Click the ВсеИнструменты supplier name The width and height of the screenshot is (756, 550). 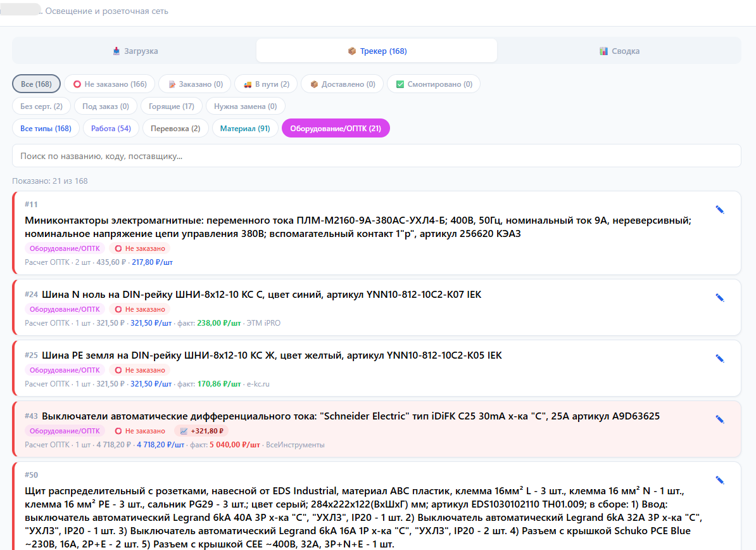(295, 445)
